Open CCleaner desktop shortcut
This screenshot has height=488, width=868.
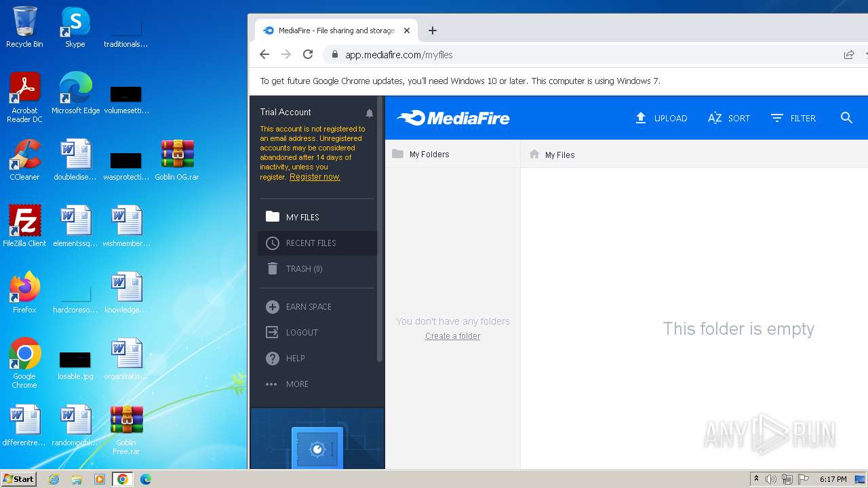(x=24, y=160)
